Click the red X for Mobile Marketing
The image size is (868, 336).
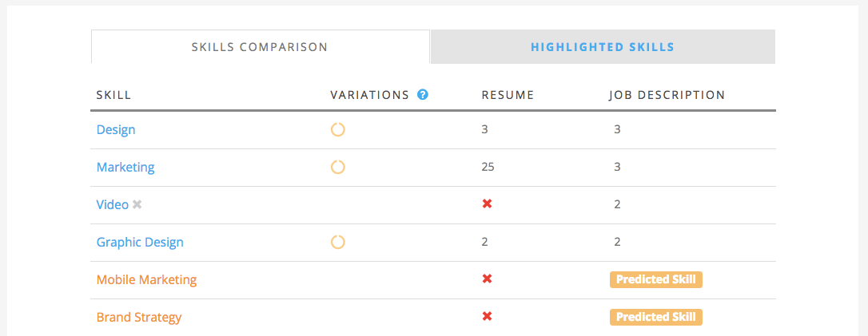click(487, 279)
